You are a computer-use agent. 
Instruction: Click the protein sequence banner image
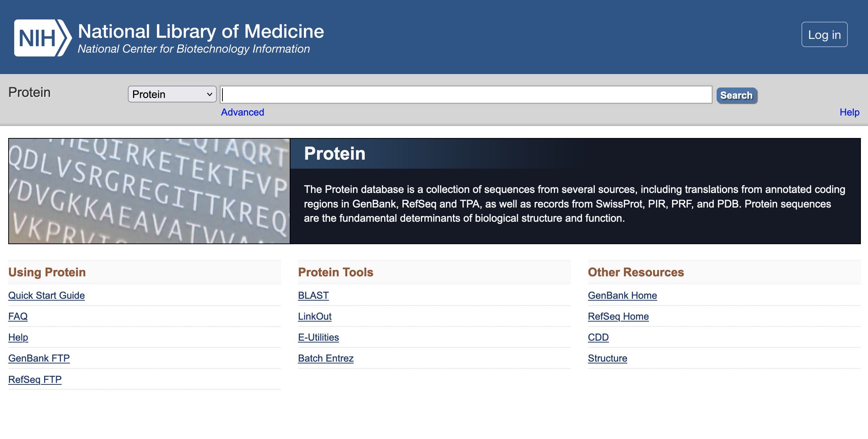[x=149, y=191]
